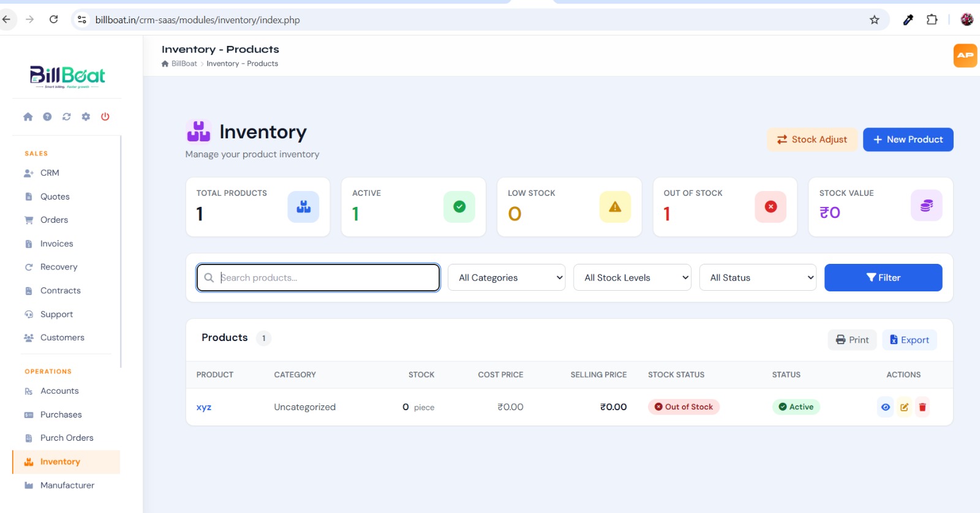Open the All Stock Levels dropdown
The width and height of the screenshot is (980, 513).
[x=632, y=277]
